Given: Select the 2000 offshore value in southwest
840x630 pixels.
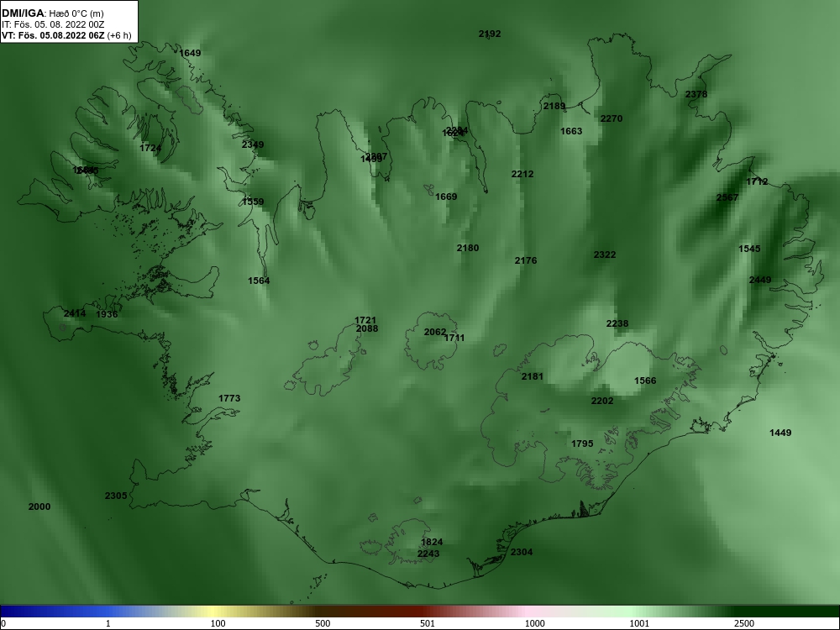Looking at the screenshot, I should (39, 507).
